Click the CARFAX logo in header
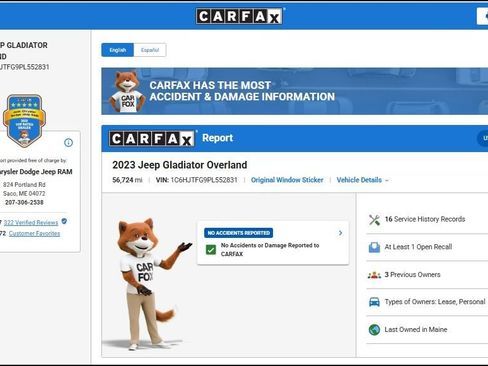 pos(239,16)
